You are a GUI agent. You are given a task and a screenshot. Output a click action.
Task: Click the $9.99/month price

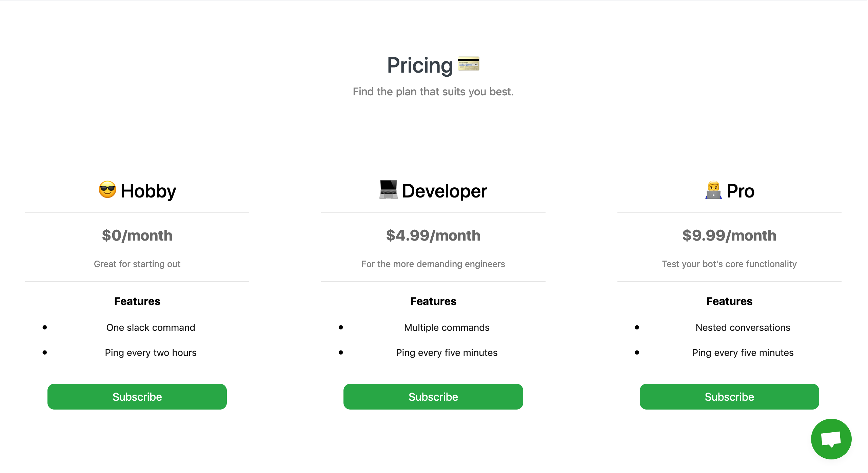tap(729, 235)
